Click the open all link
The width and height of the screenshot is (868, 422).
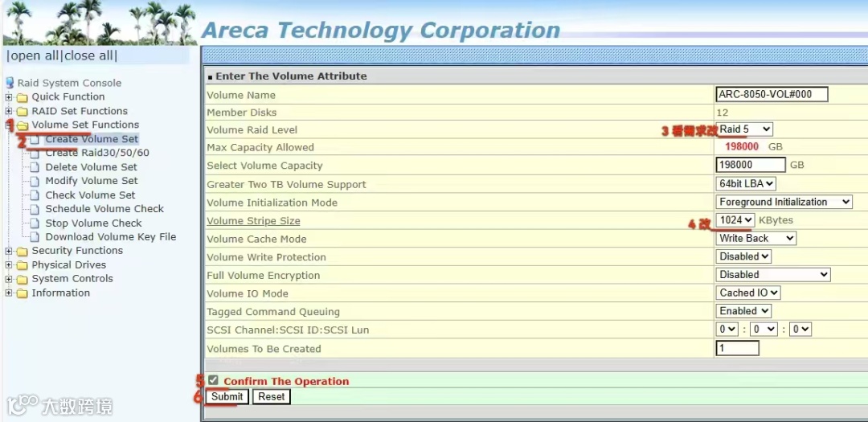click(33, 56)
